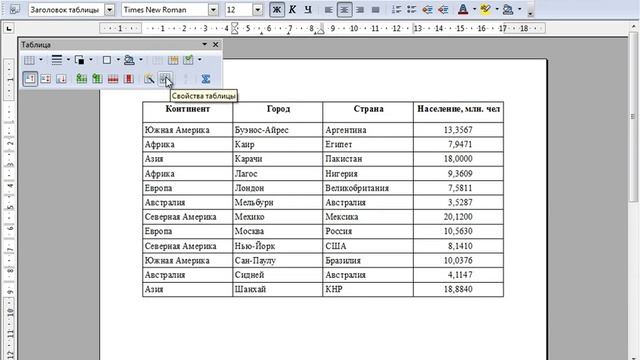Click table toolbar Background Color bucket icon
The height and width of the screenshot is (360, 640).
129,60
